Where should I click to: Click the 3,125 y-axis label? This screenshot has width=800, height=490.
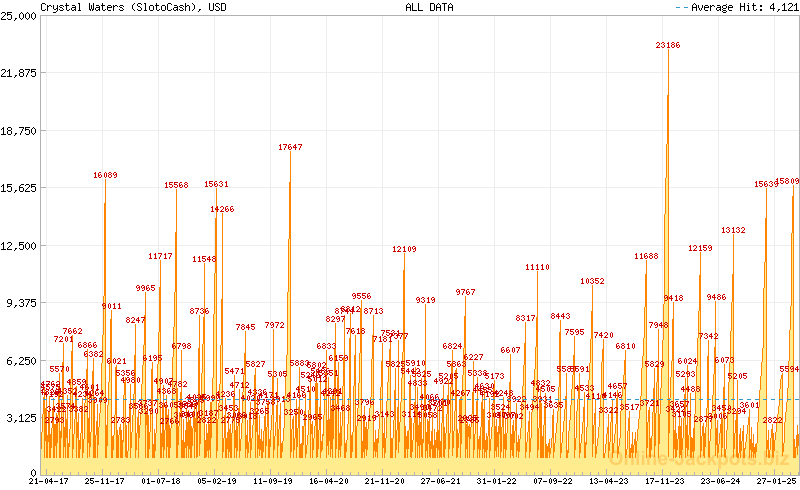[x=20, y=418]
